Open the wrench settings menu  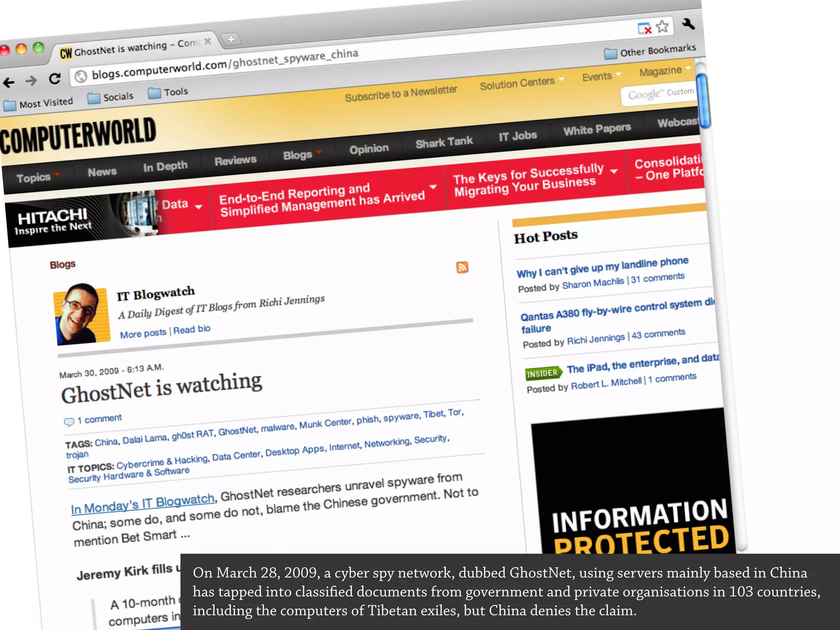(688, 24)
